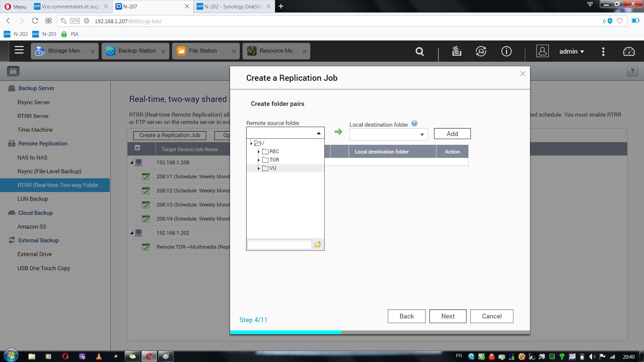The height and width of the screenshot is (362, 644).
Task: Select the VU folder in tree
Action: click(273, 168)
